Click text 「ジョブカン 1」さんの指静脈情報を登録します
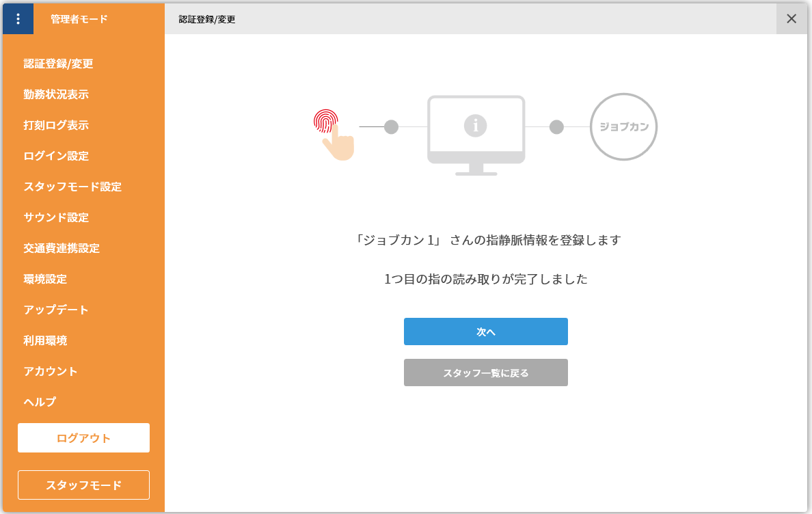Screen dimensions: 812x514 [487, 240]
